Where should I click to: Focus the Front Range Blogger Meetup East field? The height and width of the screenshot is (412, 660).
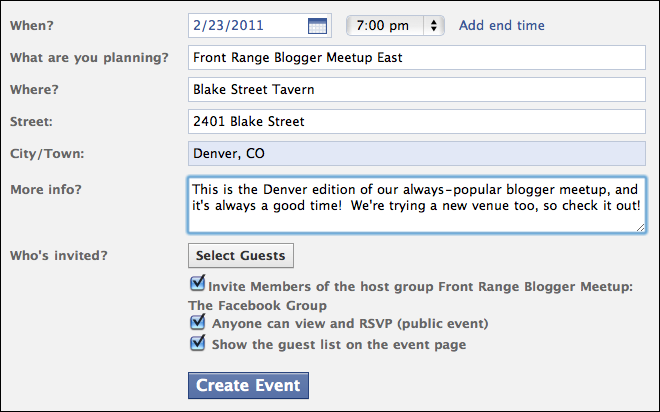click(x=417, y=58)
